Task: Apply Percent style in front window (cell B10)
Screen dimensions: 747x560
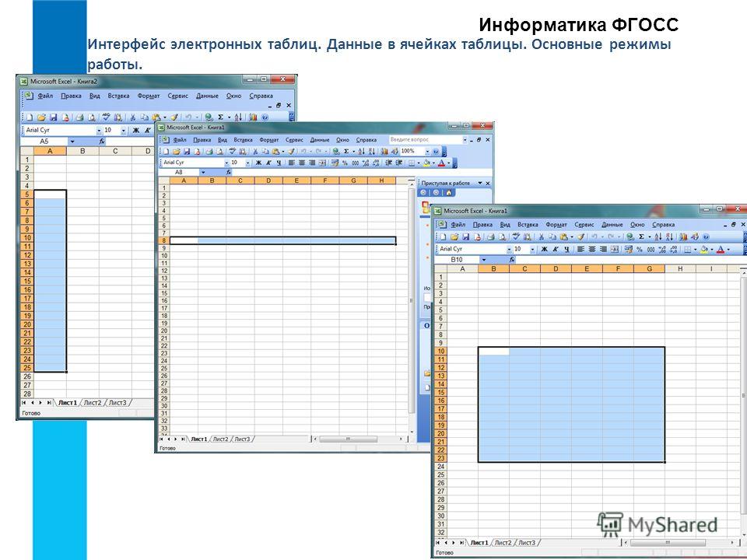Action: (639, 249)
